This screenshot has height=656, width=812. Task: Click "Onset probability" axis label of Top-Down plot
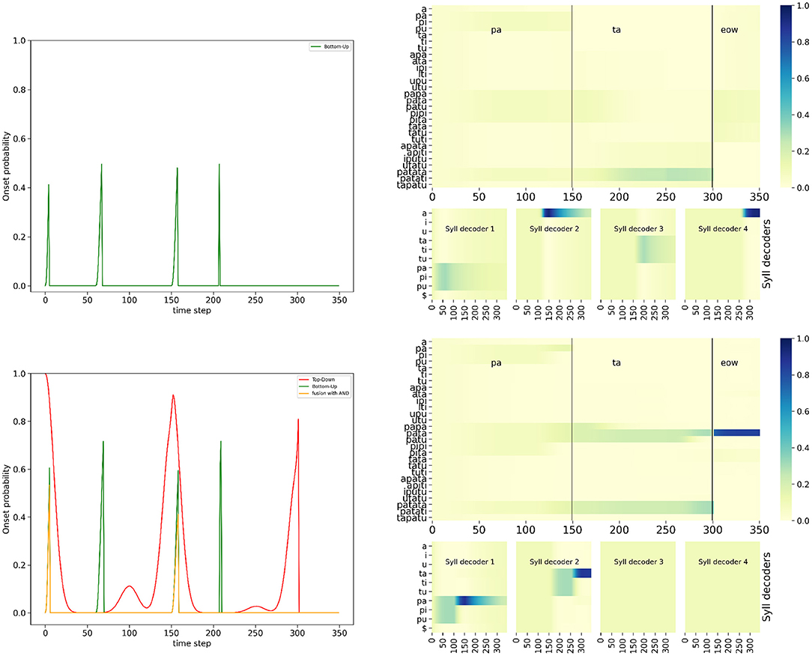(x=6, y=499)
